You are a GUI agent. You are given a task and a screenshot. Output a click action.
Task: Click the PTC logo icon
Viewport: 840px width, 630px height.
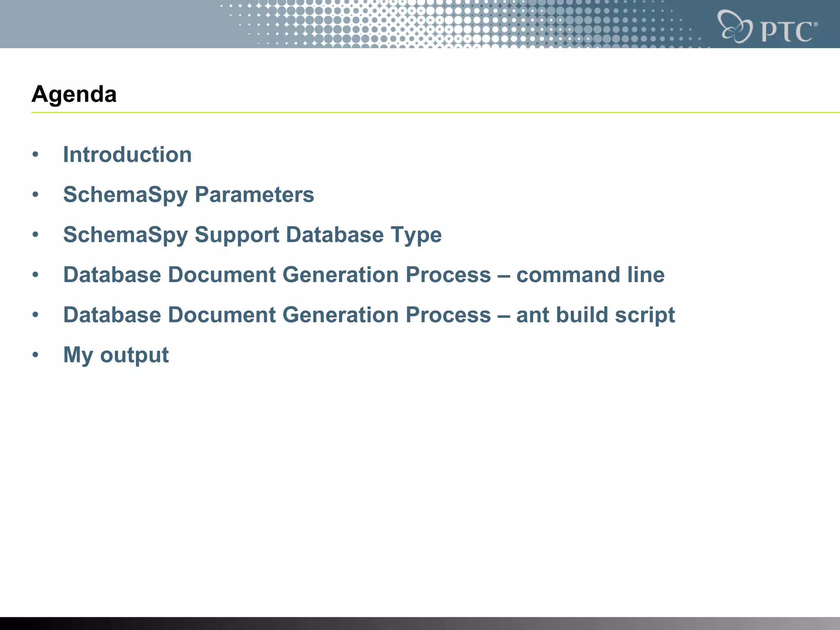pos(735,26)
